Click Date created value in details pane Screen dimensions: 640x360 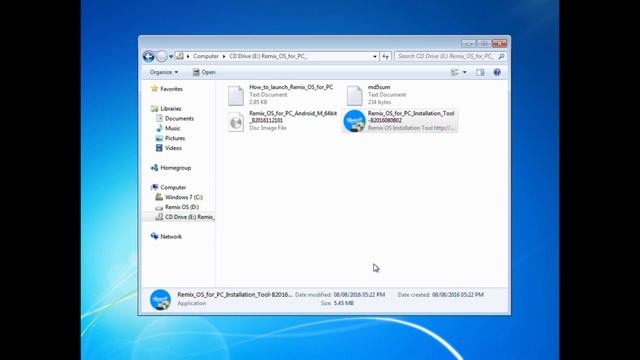pyautogui.click(x=458, y=295)
